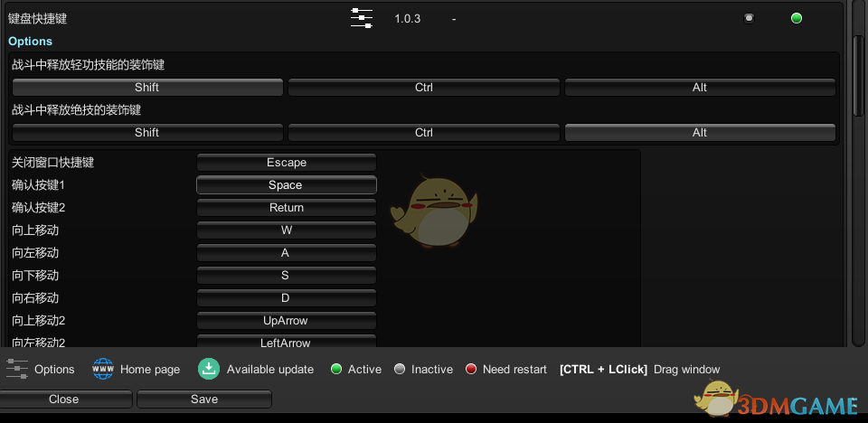Click the Available update download icon
The height and width of the screenshot is (423, 868).
(x=209, y=369)
